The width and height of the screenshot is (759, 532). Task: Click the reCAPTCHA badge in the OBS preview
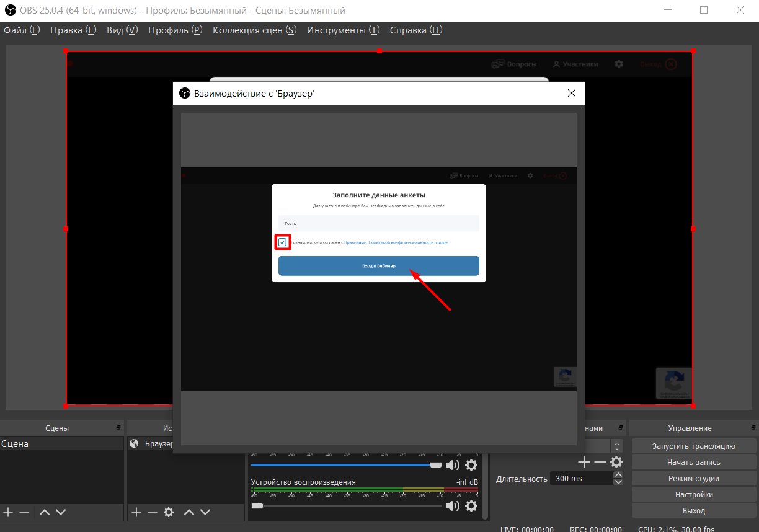674,383
